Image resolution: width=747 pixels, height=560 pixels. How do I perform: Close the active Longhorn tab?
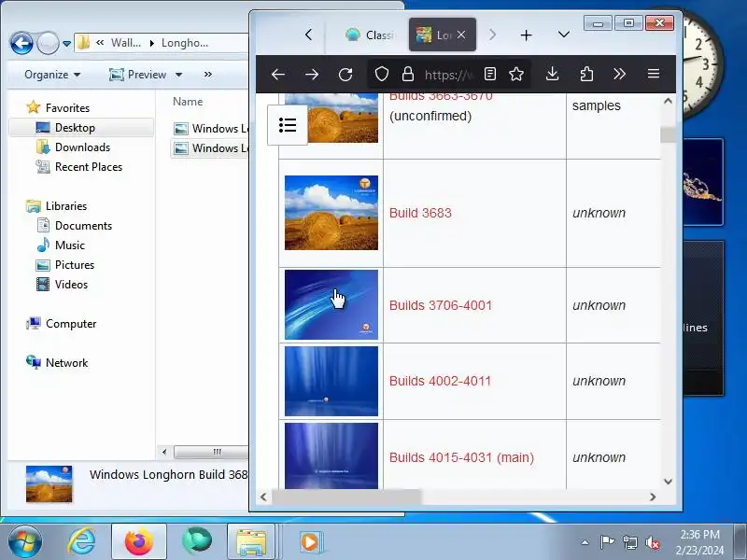point(461,35)
